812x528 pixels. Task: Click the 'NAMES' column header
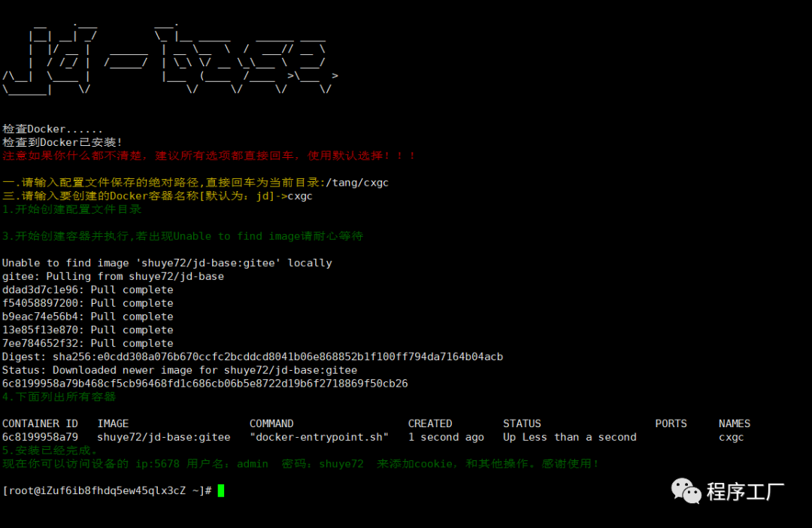735,424
